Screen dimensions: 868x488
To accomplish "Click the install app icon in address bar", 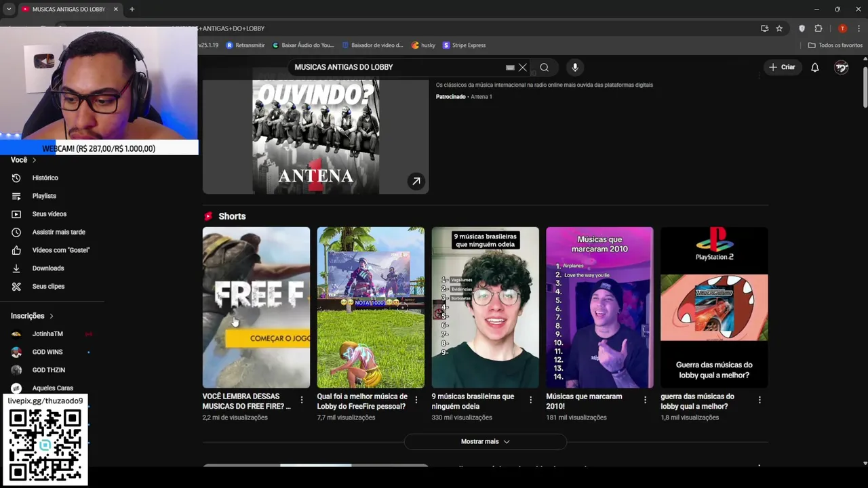I will coord(764,28).
